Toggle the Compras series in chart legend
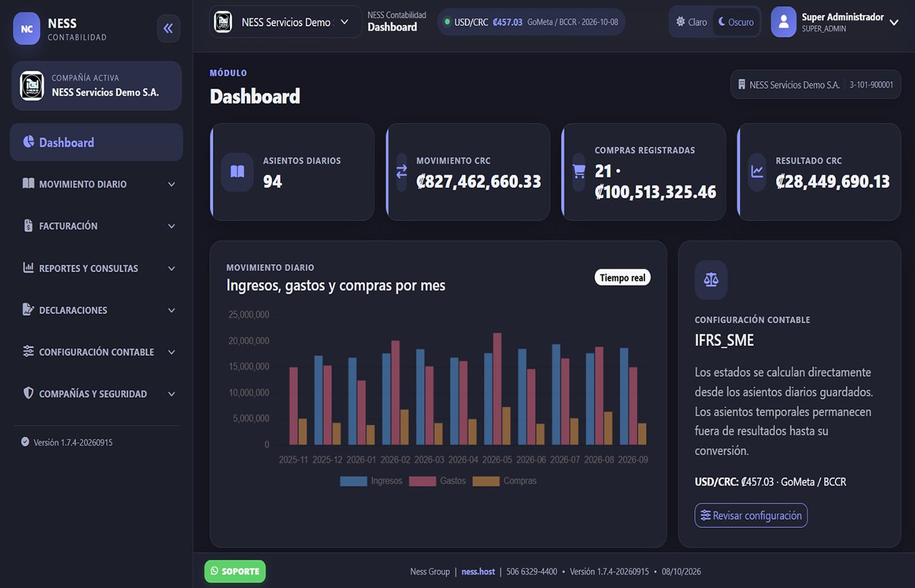 point(505,481)
